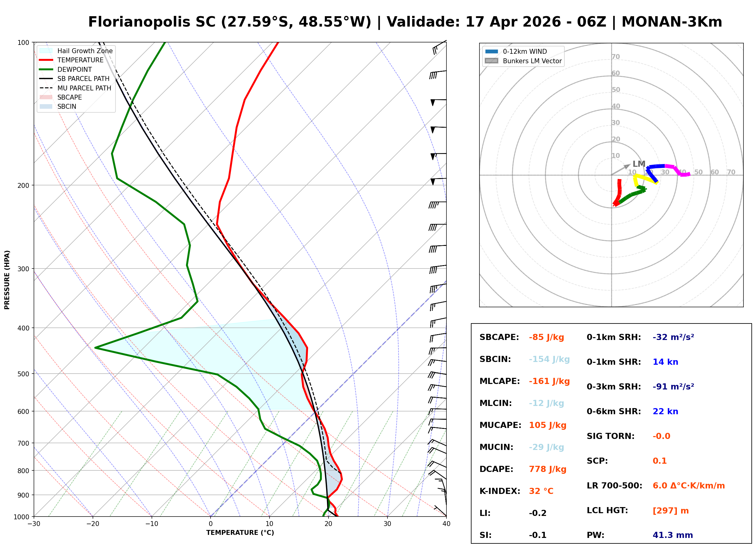
Task: Click the 0-12km WIND legend swatch
Action: [492, 51]
